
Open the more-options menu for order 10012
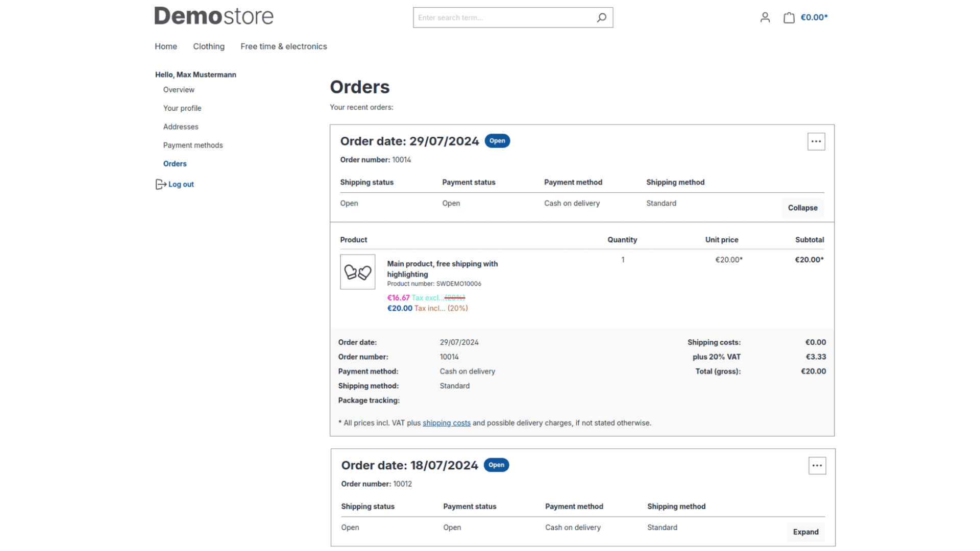817,465
